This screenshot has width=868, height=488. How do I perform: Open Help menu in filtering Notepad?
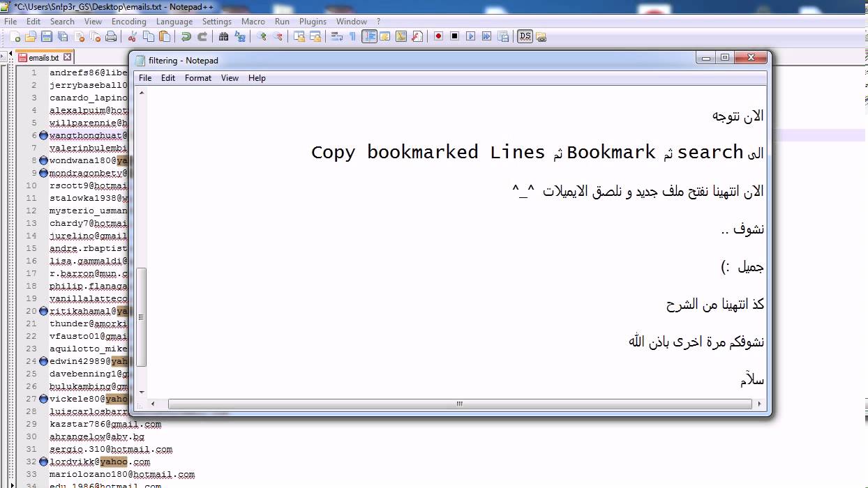(257, 78)
